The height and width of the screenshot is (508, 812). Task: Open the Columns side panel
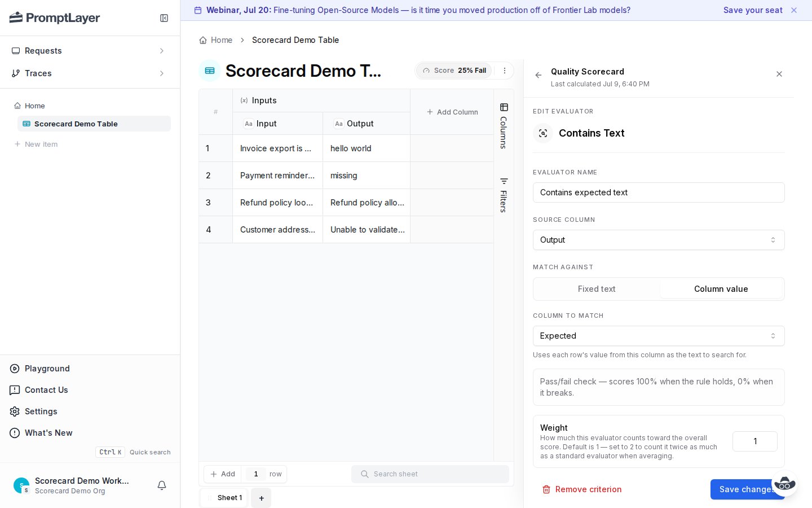pos(504,126)
